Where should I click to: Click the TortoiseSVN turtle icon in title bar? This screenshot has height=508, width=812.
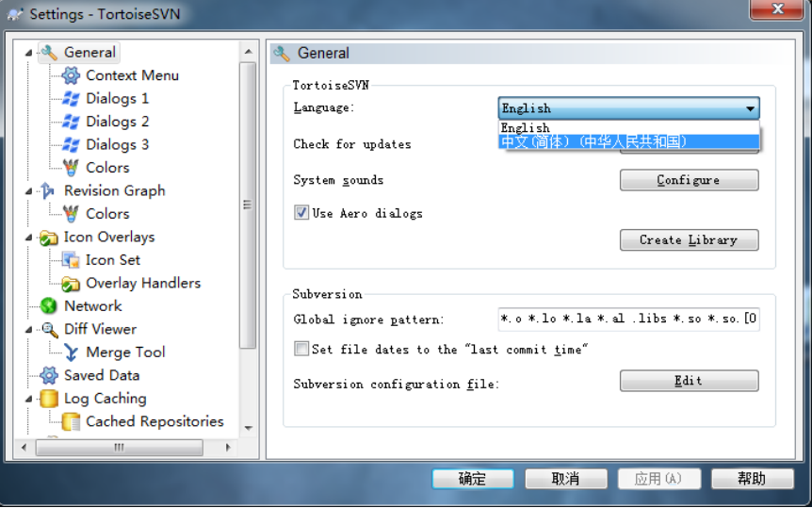(15, 13)
